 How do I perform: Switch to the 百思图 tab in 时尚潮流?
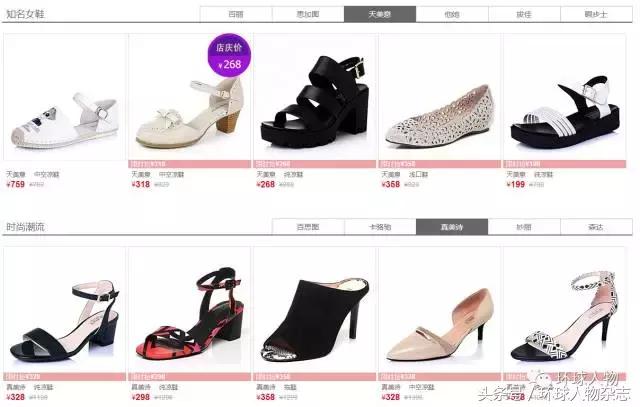tap(308, 227)
